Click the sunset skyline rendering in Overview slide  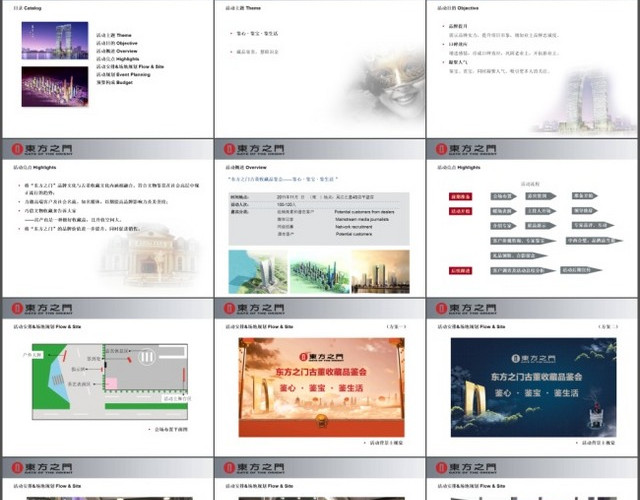pyautogui.click(x=380, y=272)
